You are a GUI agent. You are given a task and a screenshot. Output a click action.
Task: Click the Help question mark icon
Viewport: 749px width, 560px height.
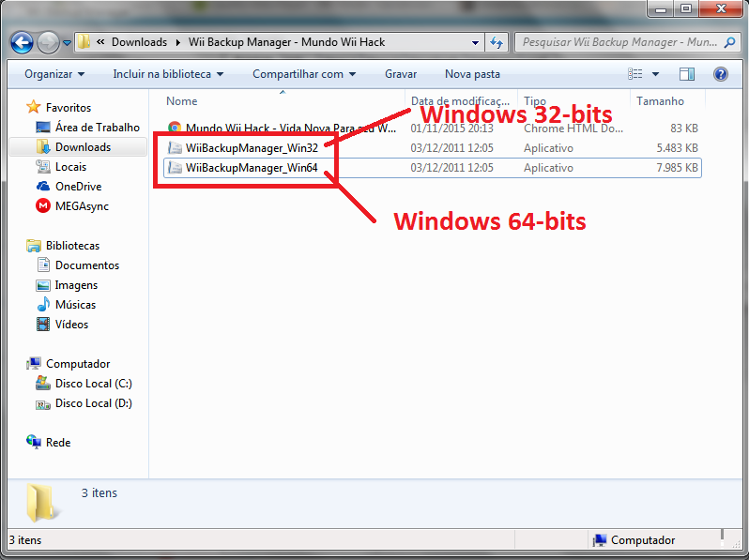click(x=720, y=74)
